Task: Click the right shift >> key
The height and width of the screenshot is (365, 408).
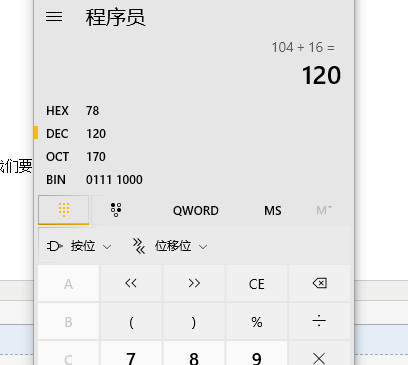Action: pos(194,283)
